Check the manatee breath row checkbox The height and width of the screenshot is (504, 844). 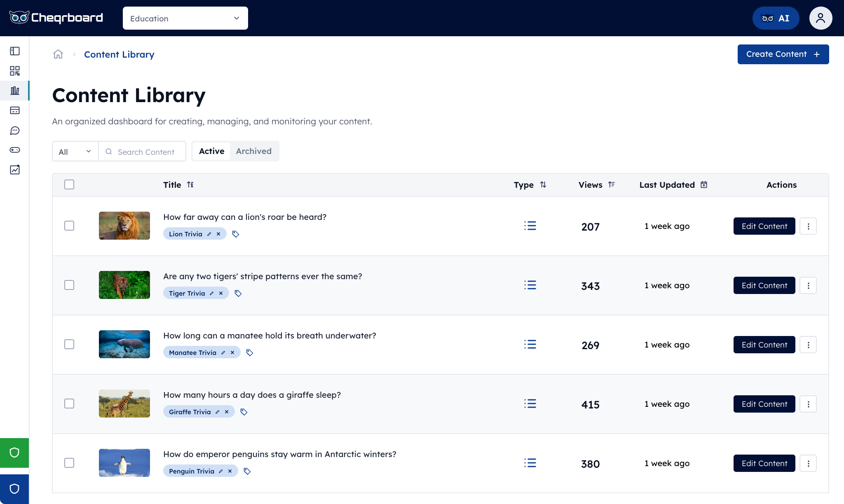pos(69,344)
